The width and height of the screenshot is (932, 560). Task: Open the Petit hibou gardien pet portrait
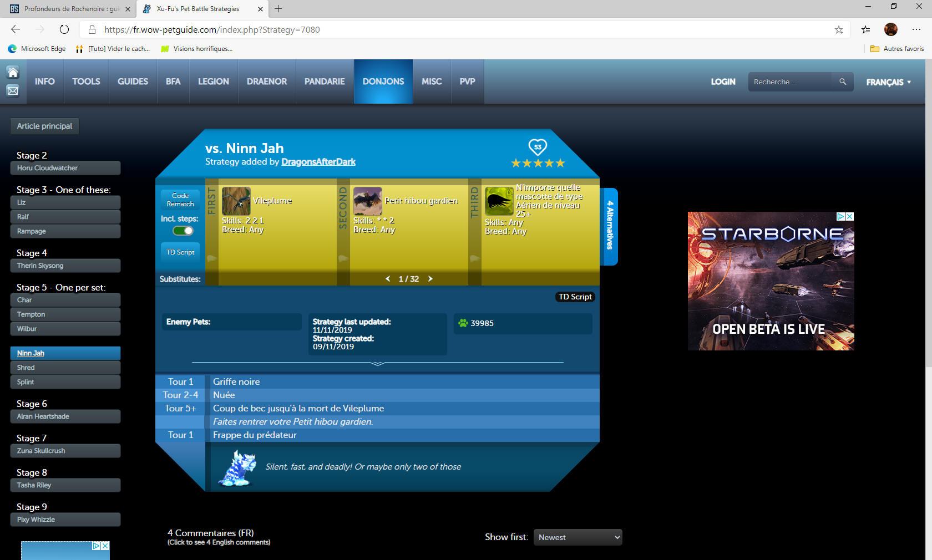coord(368,201)
